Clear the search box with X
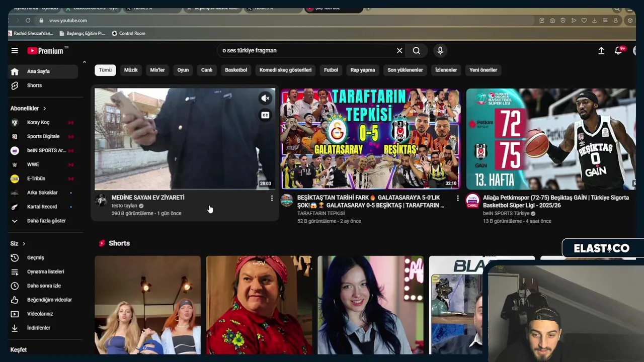Screen dimensions: 644x362 (x=399, y=50)
